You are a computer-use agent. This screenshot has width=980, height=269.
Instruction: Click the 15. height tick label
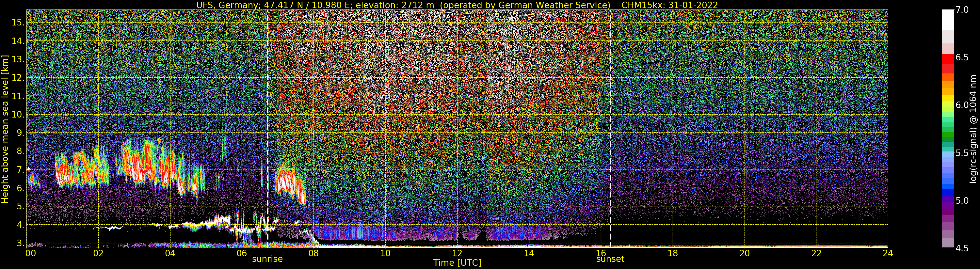coord(18,23)
